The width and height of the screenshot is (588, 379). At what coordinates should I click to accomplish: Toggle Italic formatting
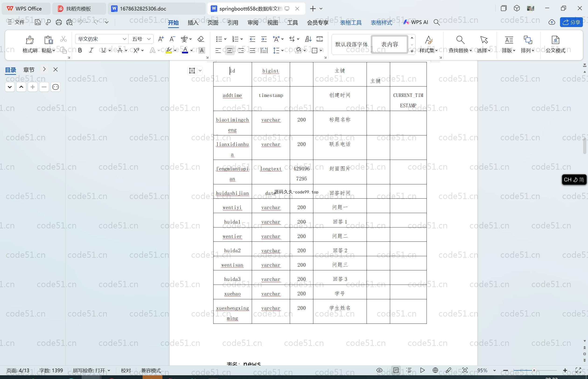coord(91,50)
